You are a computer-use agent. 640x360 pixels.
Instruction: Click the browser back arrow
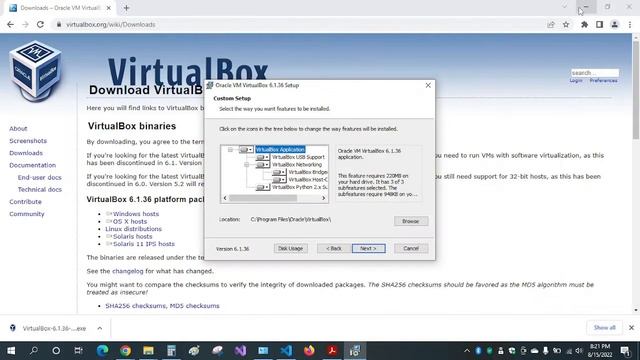tap(11, 24)
